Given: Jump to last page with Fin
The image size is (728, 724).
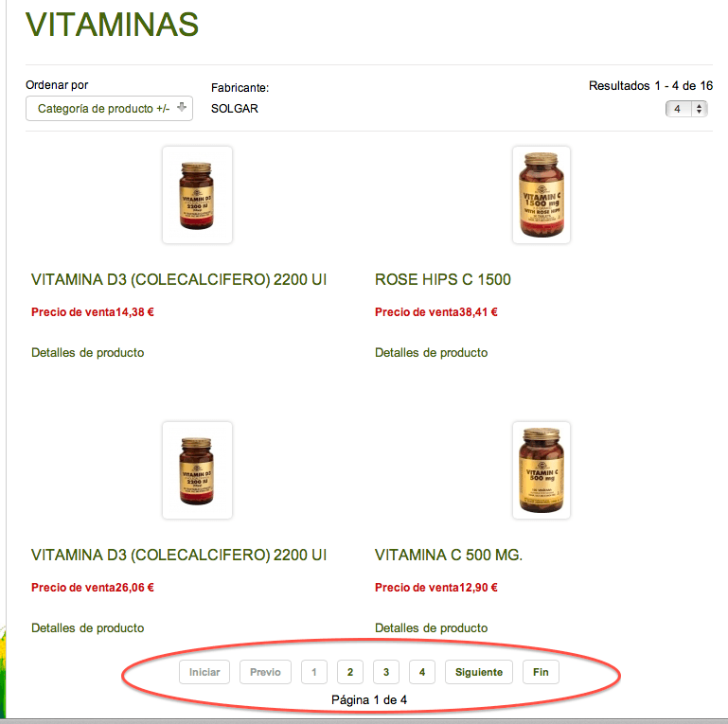Looking at the screenshot, I should pos(541,672).
